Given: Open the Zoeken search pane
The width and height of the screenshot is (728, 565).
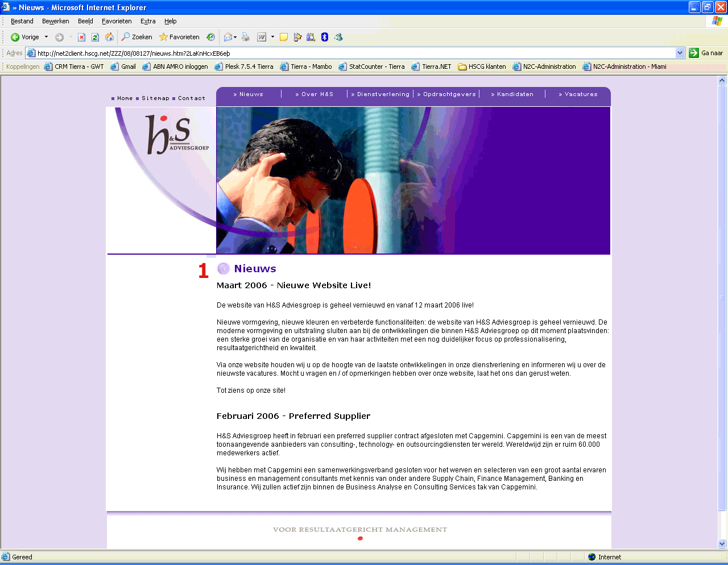Looking at the screenshot, I should (136, 37).
